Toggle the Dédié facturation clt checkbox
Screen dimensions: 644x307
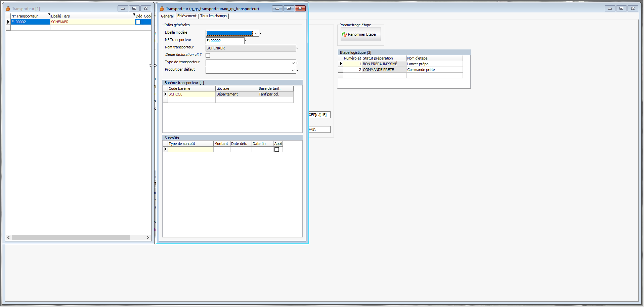[x=208, y=55]
